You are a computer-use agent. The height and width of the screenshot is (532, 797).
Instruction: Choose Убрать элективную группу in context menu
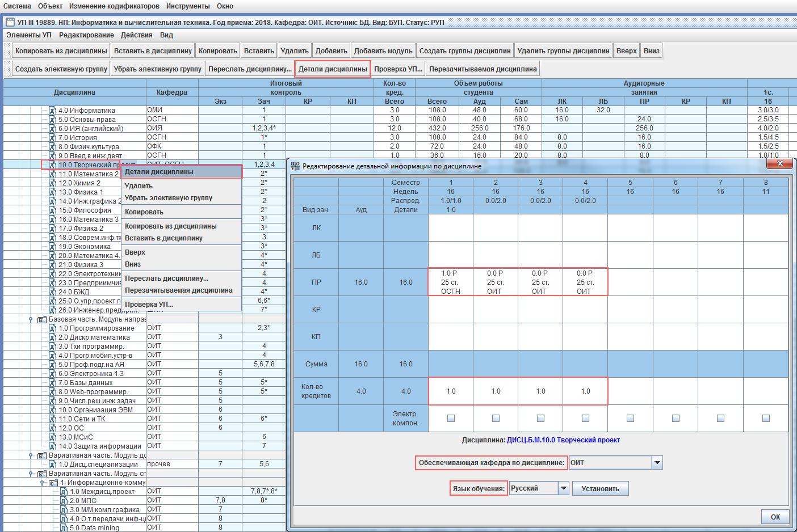(x=182, y=198)
